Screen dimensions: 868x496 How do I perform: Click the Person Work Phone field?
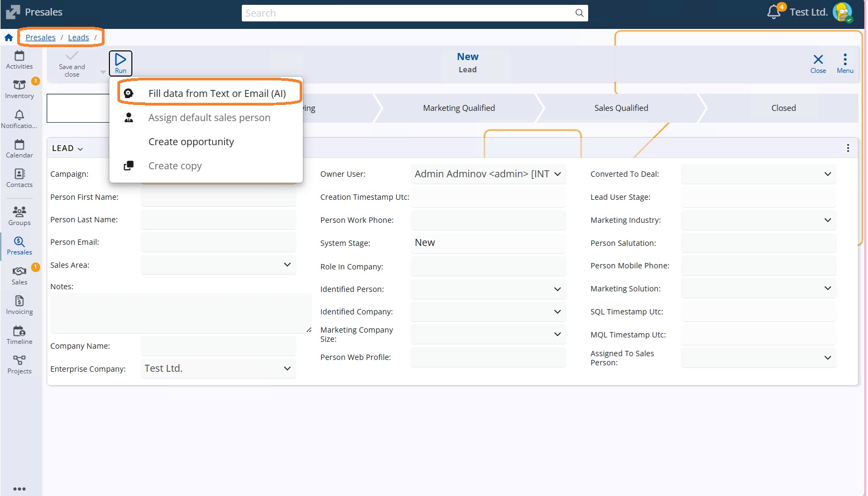[x=488, y=220]
